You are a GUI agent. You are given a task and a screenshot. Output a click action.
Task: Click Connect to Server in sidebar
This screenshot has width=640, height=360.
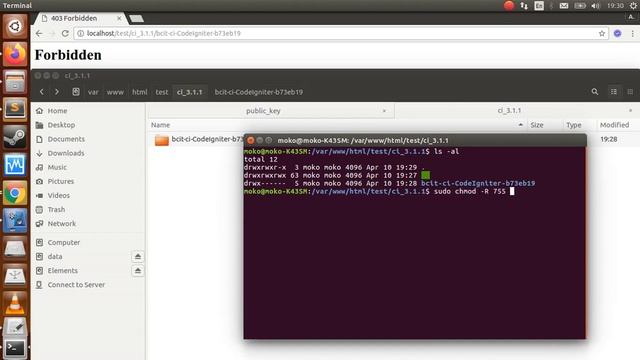76,285
